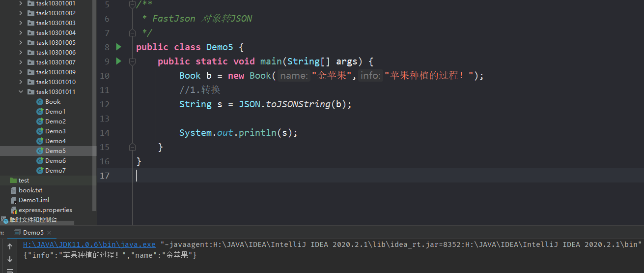Click the green test folder icon
The width and height of the screenshot is (644, 273).
pos(13,181)
